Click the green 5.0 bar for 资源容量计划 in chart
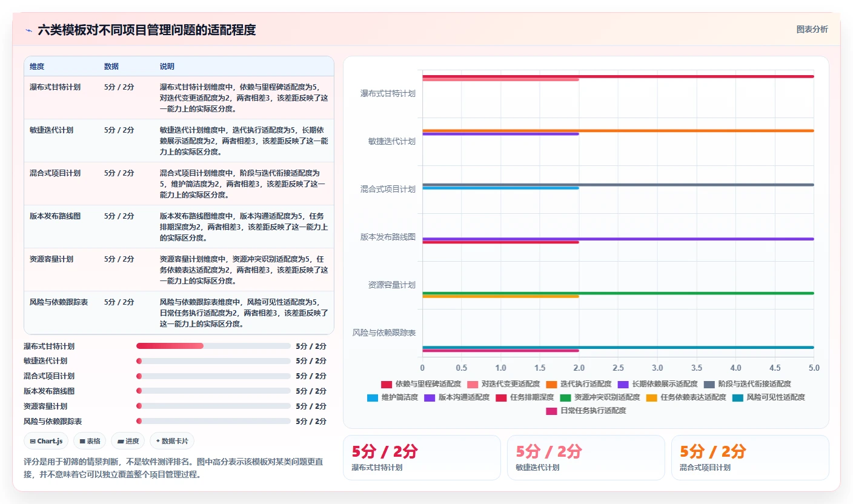 pyautogui.click(x=618, y=293)
